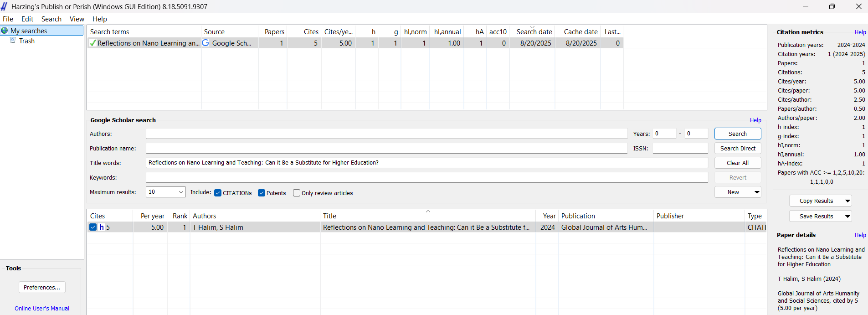Open the Search menu

coord(51,19)
